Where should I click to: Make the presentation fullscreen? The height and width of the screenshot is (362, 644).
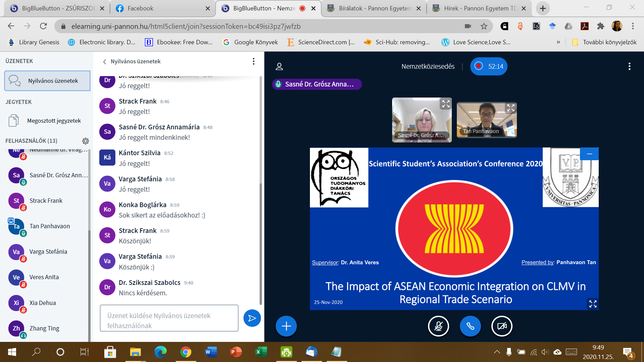(593, 304)
